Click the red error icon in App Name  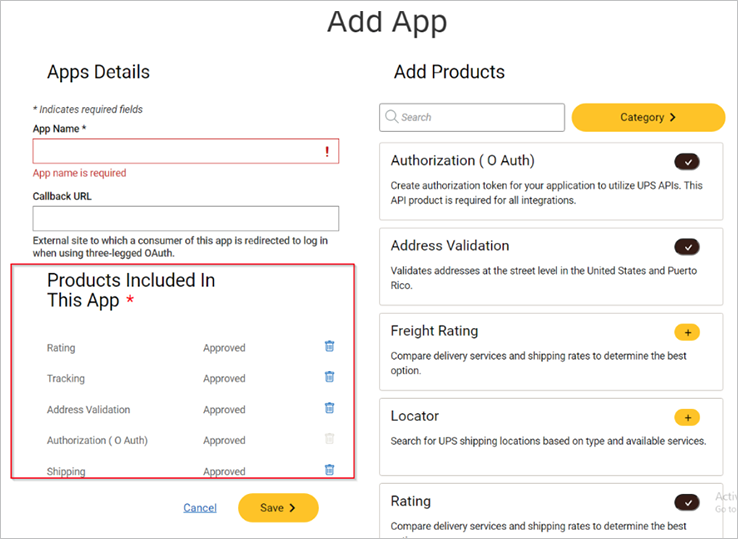click(327, 151)
